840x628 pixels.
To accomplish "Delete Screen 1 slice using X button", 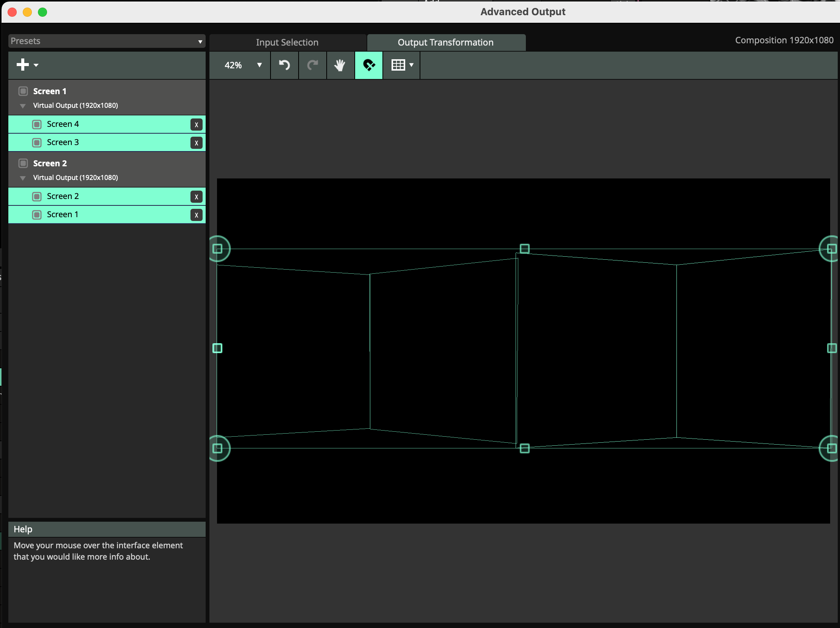I will pos(196,215).
